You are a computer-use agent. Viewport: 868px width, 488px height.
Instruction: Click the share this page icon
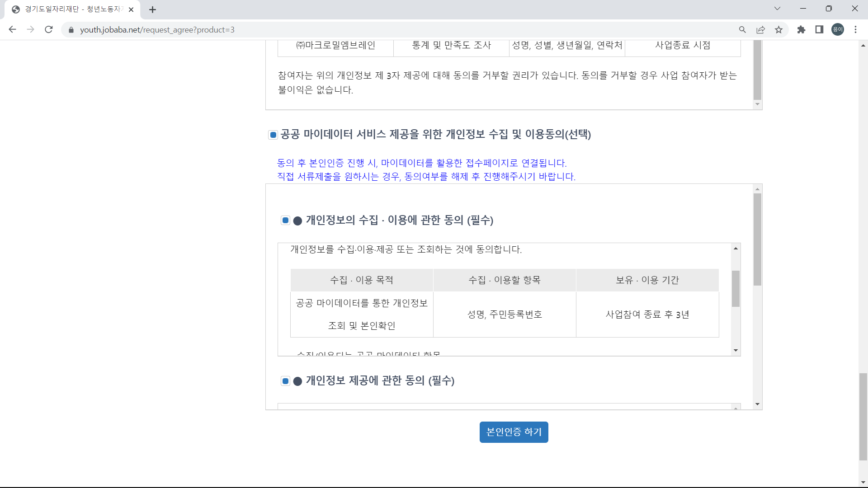pyautogui.click(x=761, y=29)
